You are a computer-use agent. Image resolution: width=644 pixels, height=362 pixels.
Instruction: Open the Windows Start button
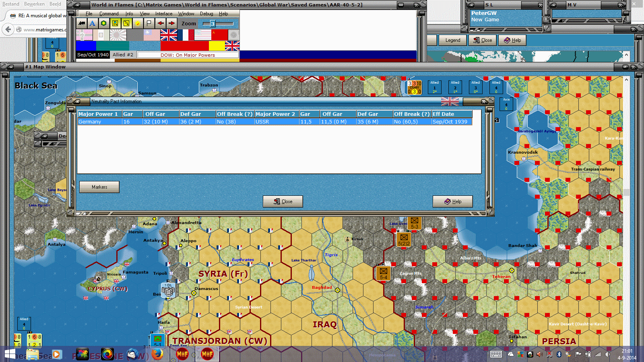pyautogui.click(x=10, y=354)
